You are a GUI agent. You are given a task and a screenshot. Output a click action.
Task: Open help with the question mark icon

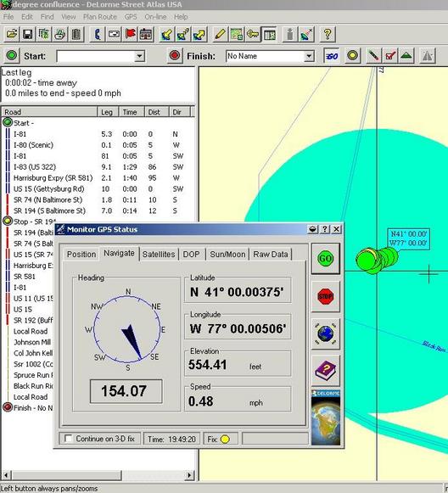(328, 34)
